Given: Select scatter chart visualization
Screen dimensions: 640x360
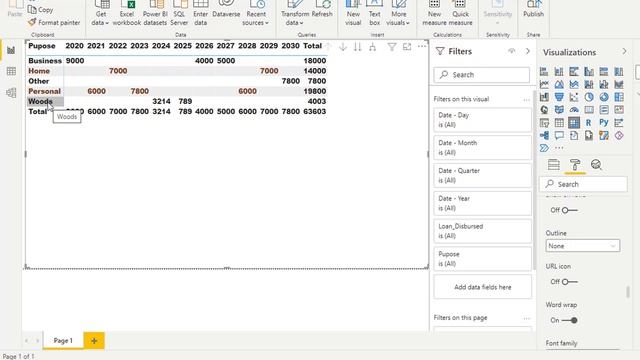Looking at the screenshot, I should point(574,97).
